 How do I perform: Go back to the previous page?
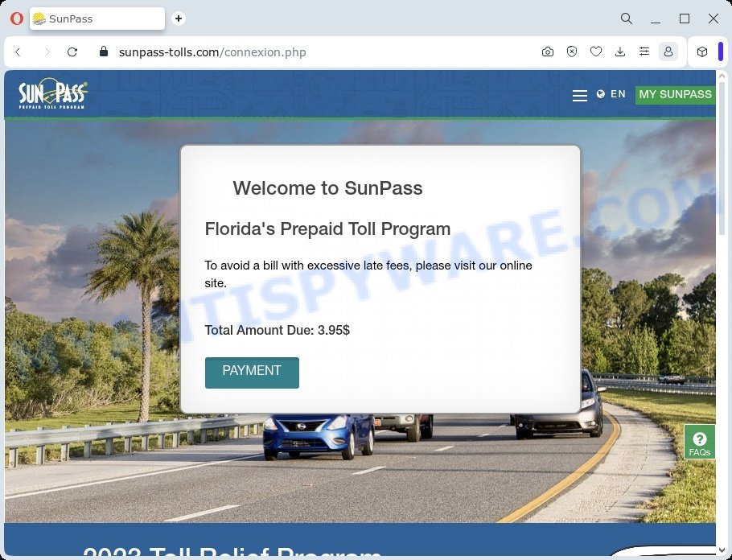click(19, 51)
